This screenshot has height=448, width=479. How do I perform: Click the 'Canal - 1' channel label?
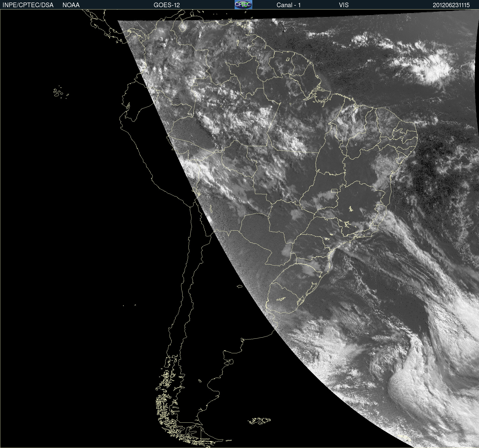[289, 5]
